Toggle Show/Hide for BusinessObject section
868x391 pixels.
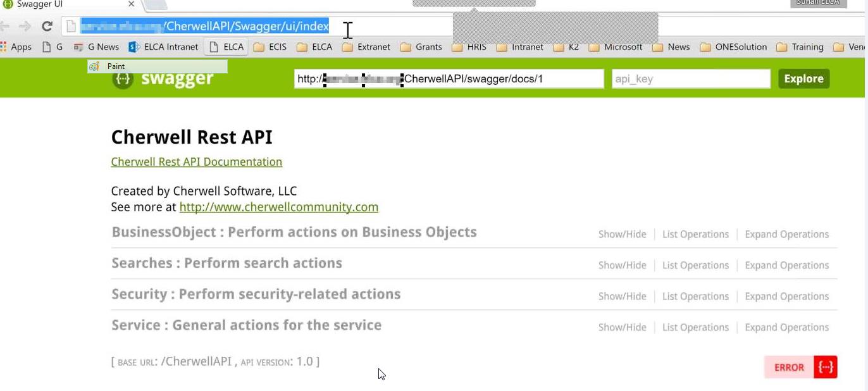[x=622, y=234]
